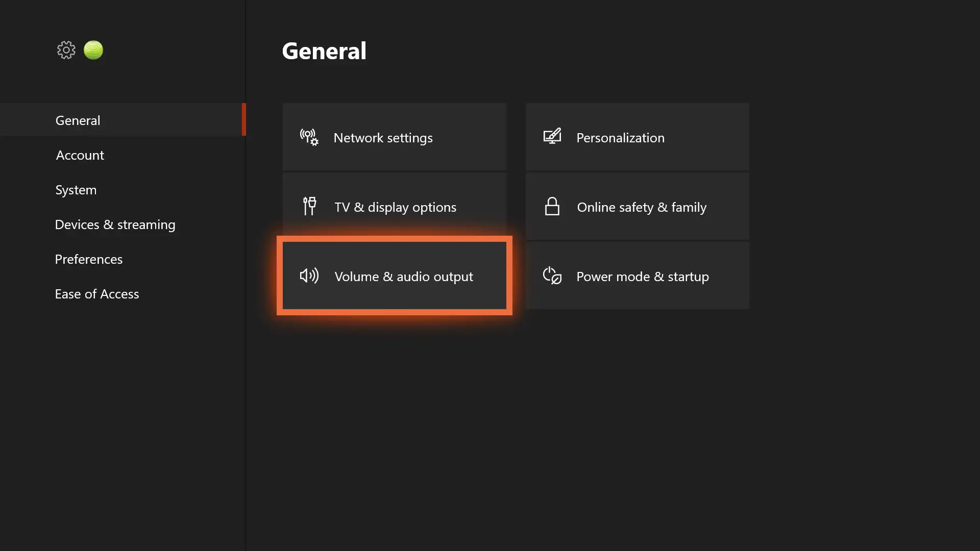980x551 pixels.
Task: Click the Online safety padlock icon
Action: [552, 207]
